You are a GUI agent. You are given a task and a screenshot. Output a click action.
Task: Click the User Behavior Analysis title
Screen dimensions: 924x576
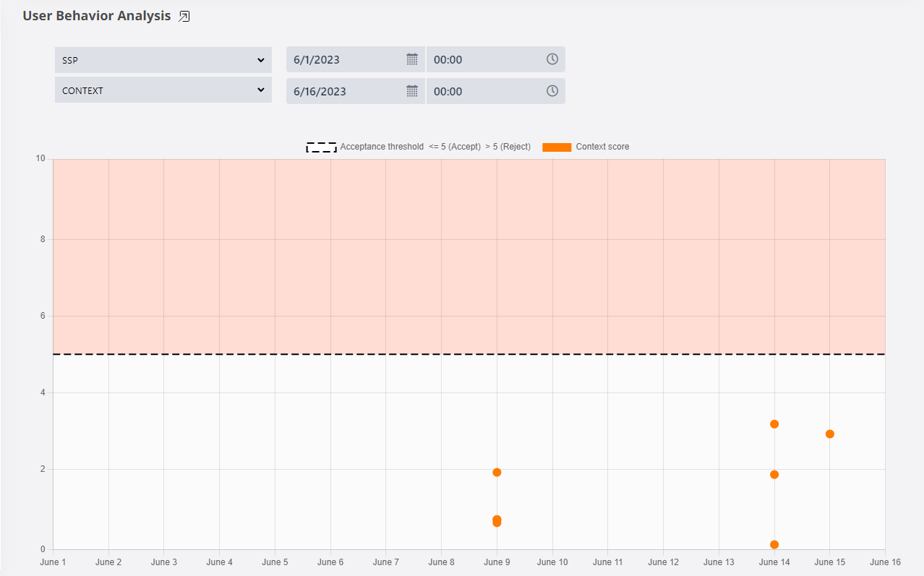coord(97,16)
